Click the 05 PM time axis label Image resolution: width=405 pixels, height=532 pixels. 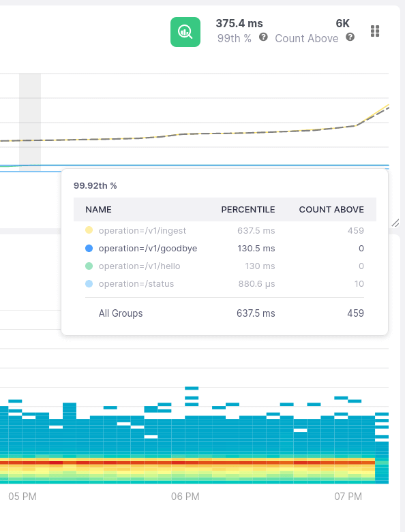coord(22,497)
